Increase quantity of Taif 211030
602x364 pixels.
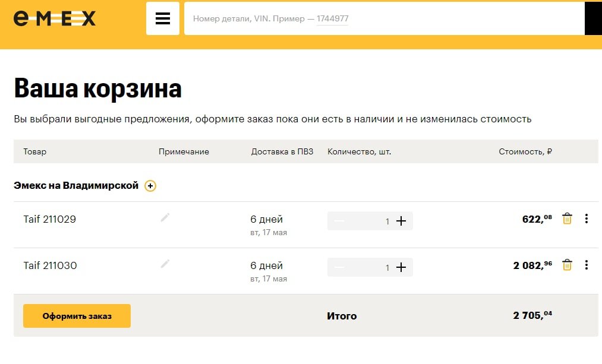click(x=401, y=267)
